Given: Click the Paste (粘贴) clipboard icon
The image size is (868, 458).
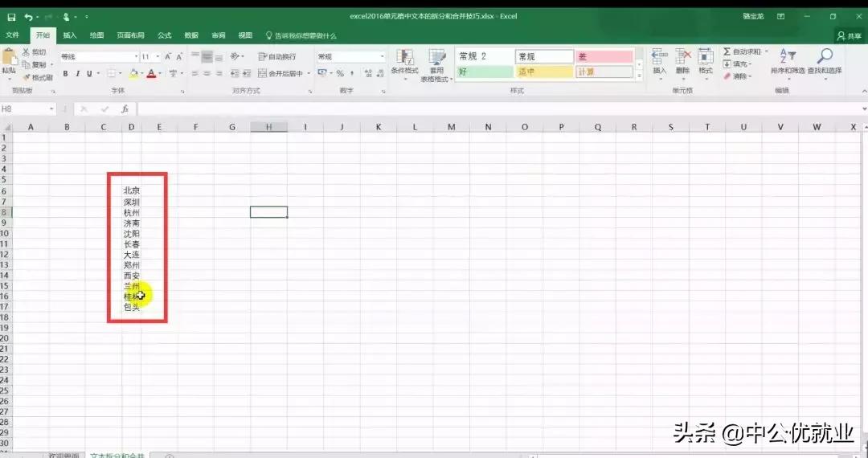Looking at the screenshot, I should click(9, 60).
